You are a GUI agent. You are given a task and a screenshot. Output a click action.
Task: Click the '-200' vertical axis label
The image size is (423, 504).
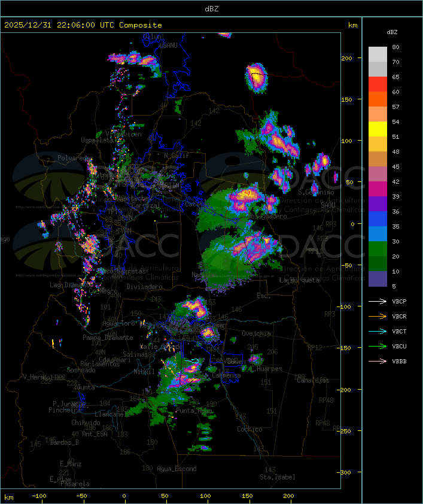point(343,390)
